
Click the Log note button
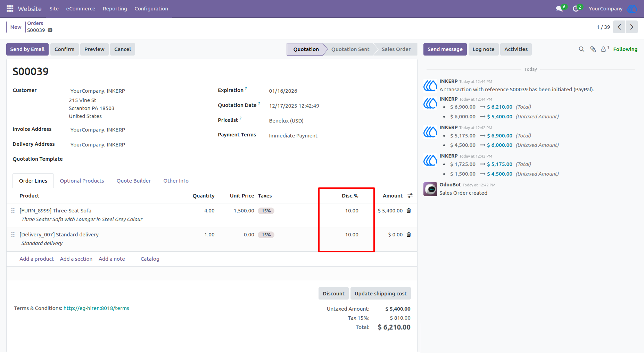point(484,49)
